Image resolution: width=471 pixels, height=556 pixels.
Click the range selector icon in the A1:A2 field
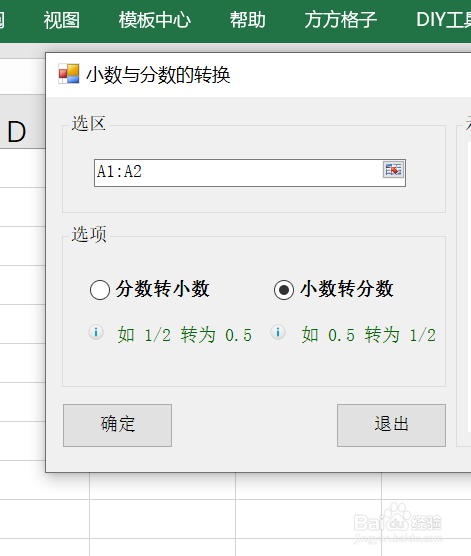click(x=393, y=170)
